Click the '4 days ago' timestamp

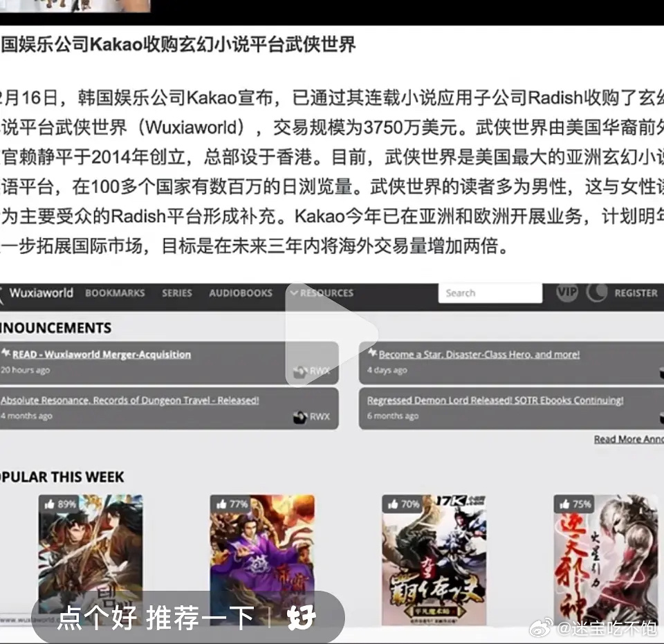pyautogui.click(x=387, y=370)
